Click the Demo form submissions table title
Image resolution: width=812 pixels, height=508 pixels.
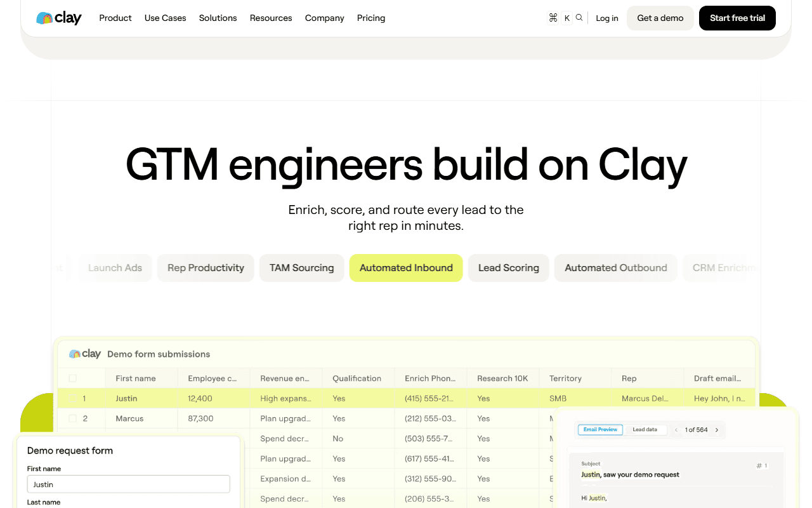pos(159,354)
